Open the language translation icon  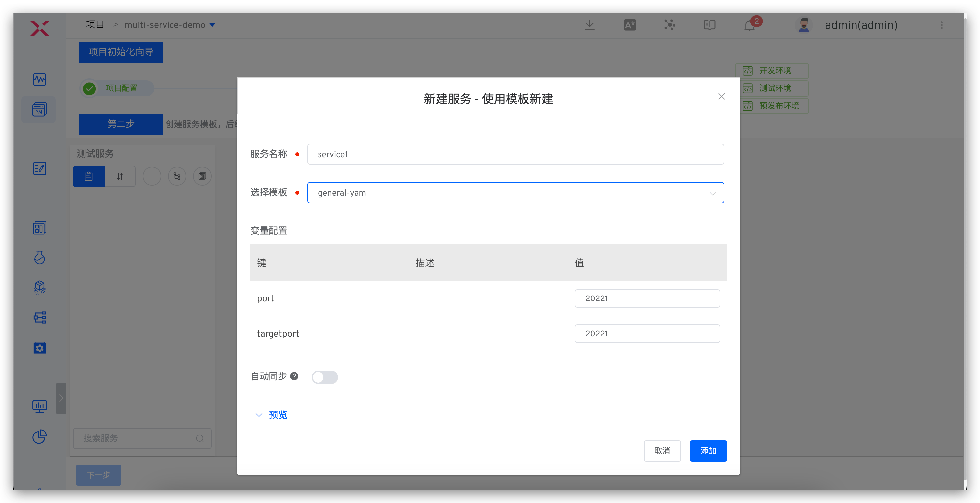tap(630, 25)
